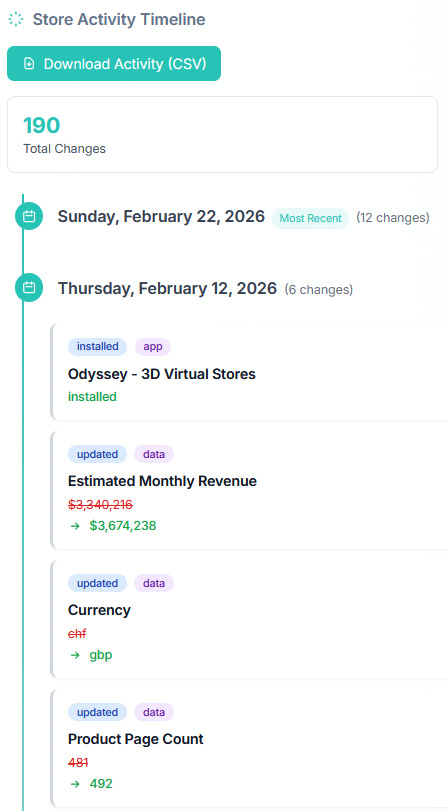Click updated tag on Estimated Monthly Revenue card

97,454
